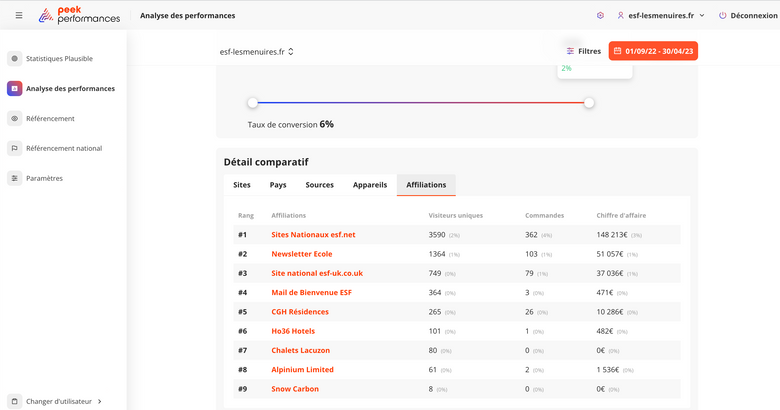Click the #9 rank cell

point(242,389)
